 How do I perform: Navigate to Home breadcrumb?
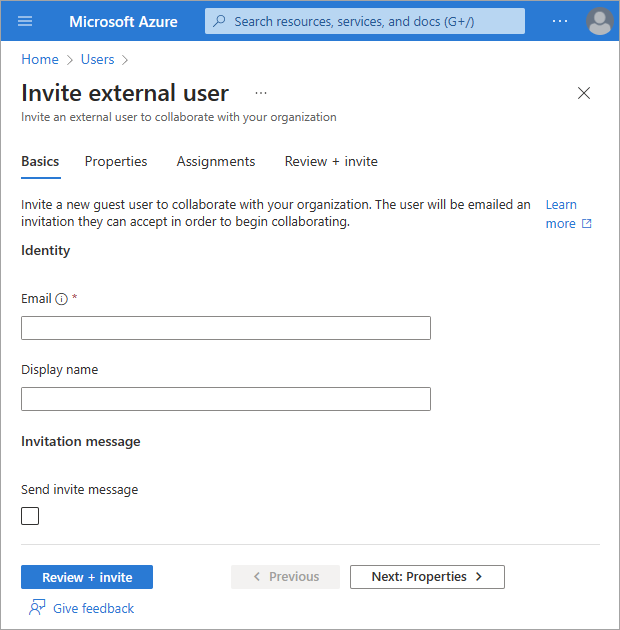(40, 60)
